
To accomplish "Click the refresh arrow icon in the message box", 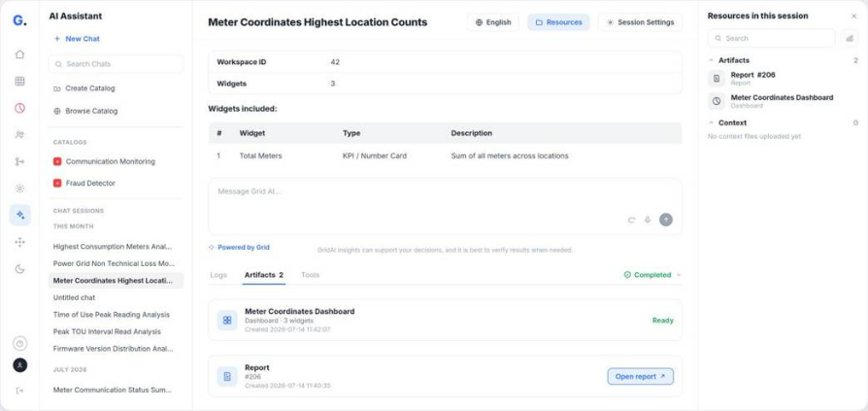I will point(632,220).
